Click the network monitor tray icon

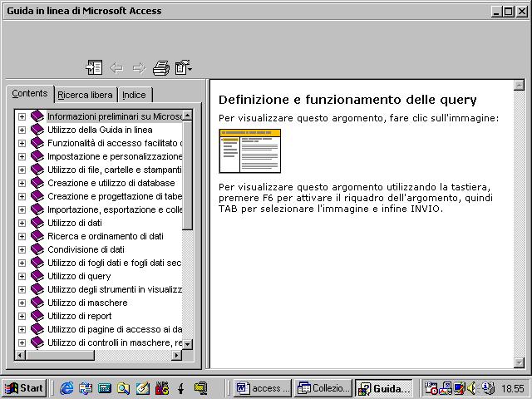point(446,388)
